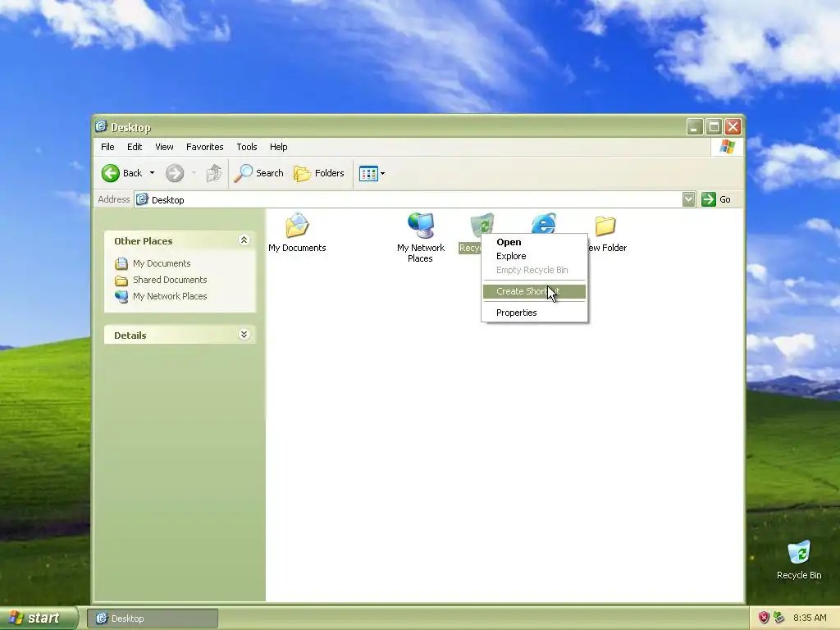Viewport: 840px width, 630px height.
Task: Click the green Go button
Action: pos(716,199)
